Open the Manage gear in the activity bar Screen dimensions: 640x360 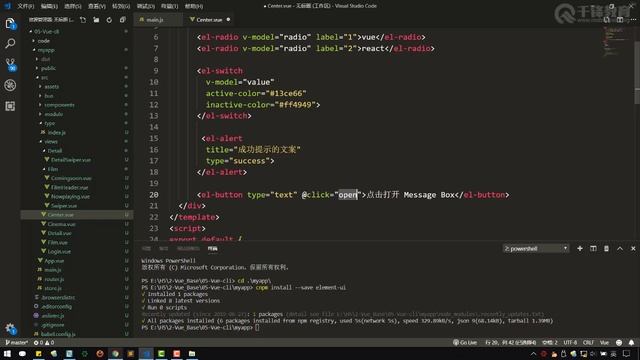10,328
